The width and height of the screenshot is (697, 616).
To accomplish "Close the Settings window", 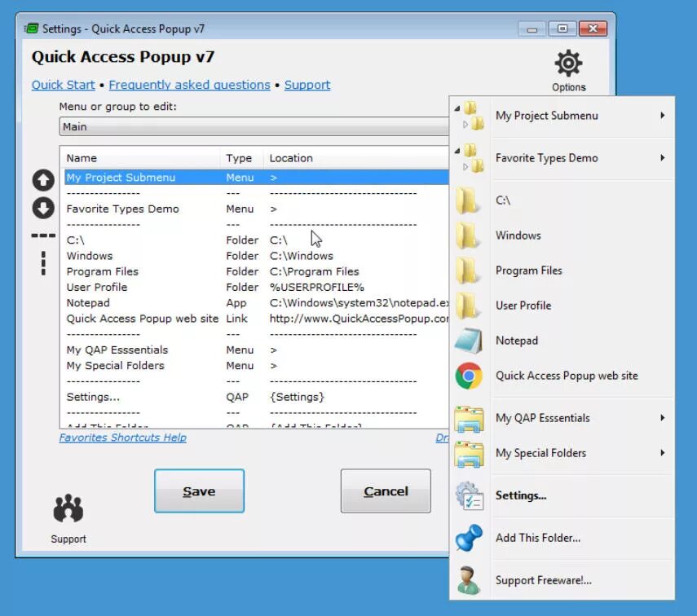I will click(593, 29).
